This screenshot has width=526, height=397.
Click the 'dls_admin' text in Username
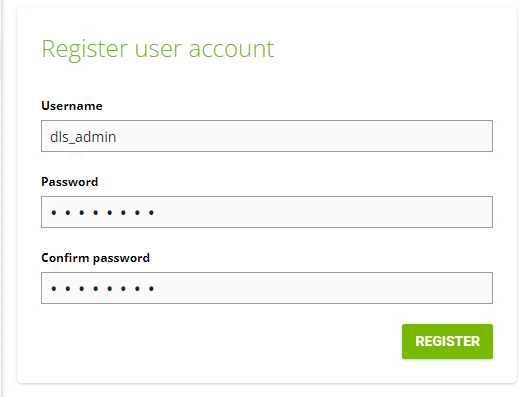[x=83, y=137]
